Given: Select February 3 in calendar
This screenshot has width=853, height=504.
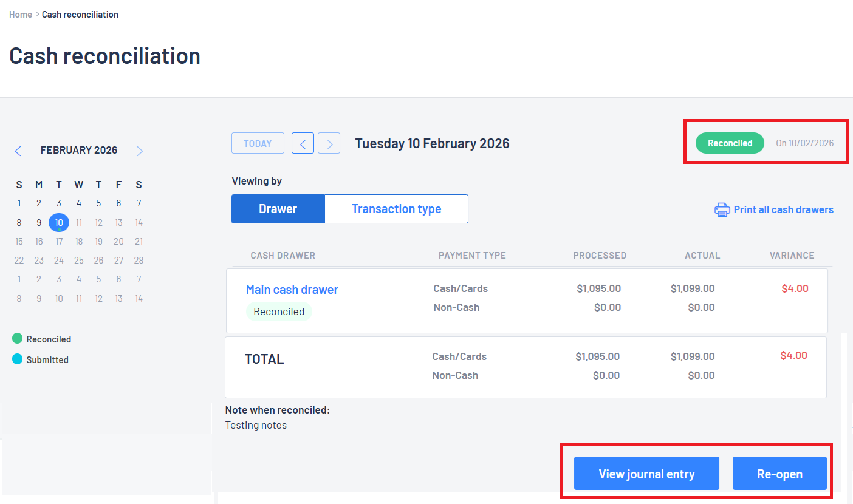Looking at the screenshot, I should [59, 203].
